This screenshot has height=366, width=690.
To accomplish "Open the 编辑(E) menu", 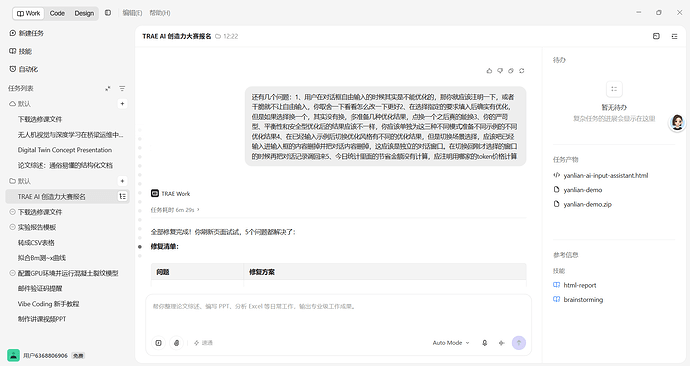I will [132, 13].
